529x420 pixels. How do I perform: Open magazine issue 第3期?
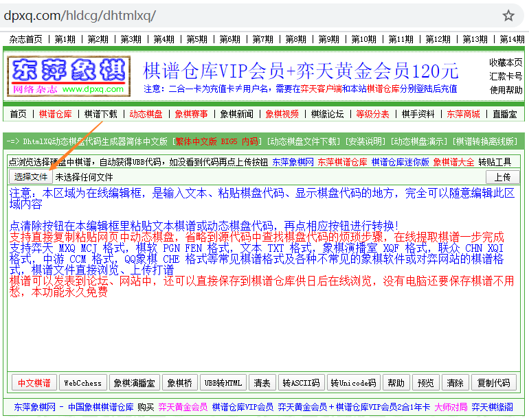[131, 39]
